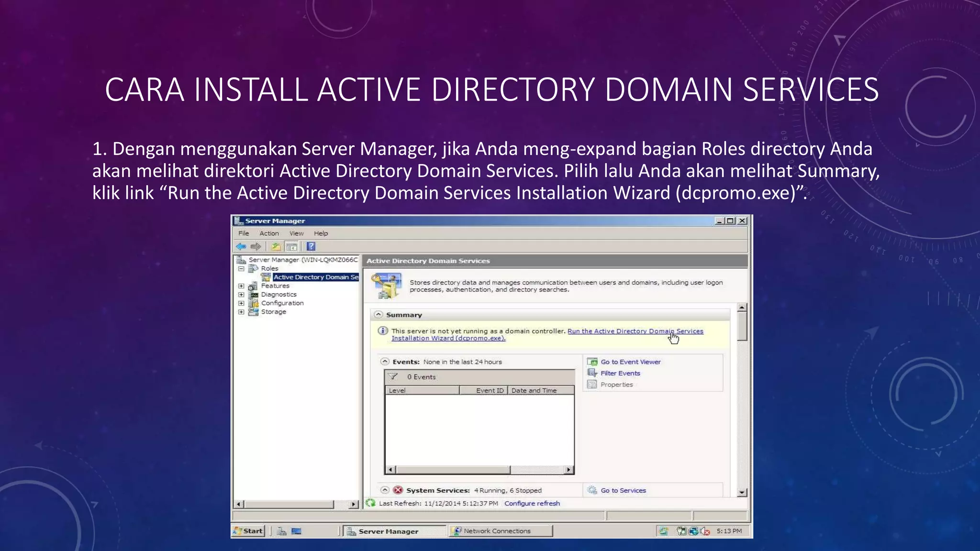Select the Server Manager root tree item
Screen dimensions: 980x551
[303, 260]
